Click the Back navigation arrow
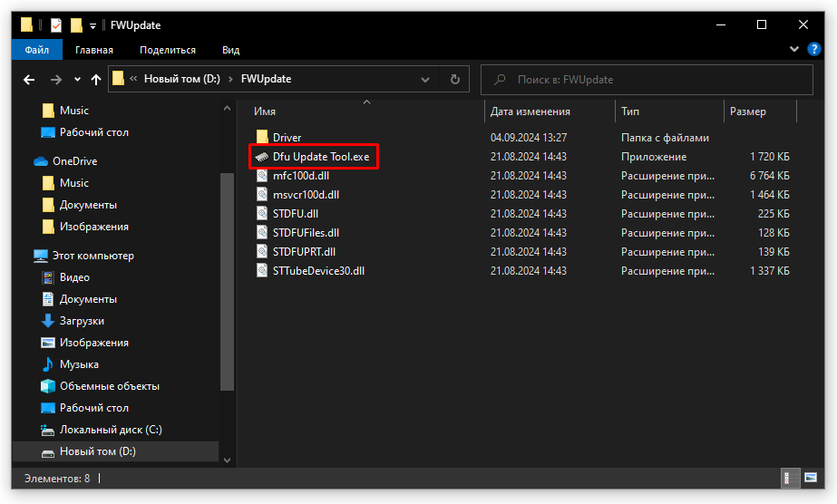The image size is (837, 504). pyautogui.click(x=28, y=80)
